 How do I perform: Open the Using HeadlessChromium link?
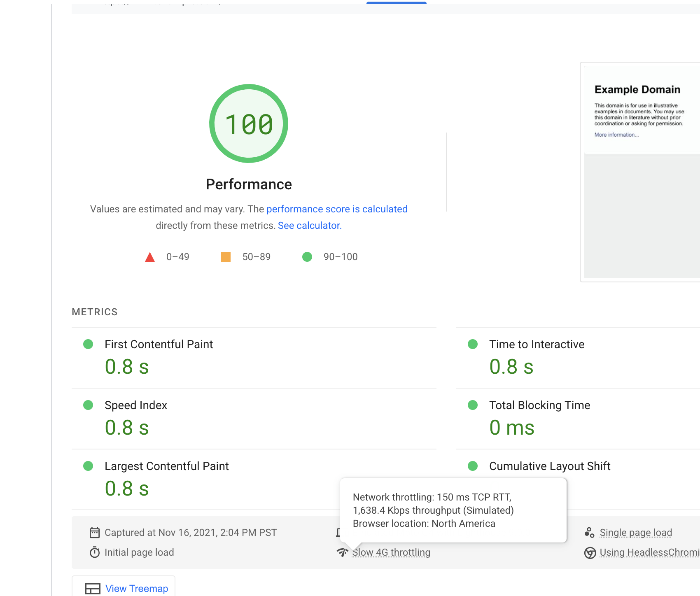coord(648,552)
